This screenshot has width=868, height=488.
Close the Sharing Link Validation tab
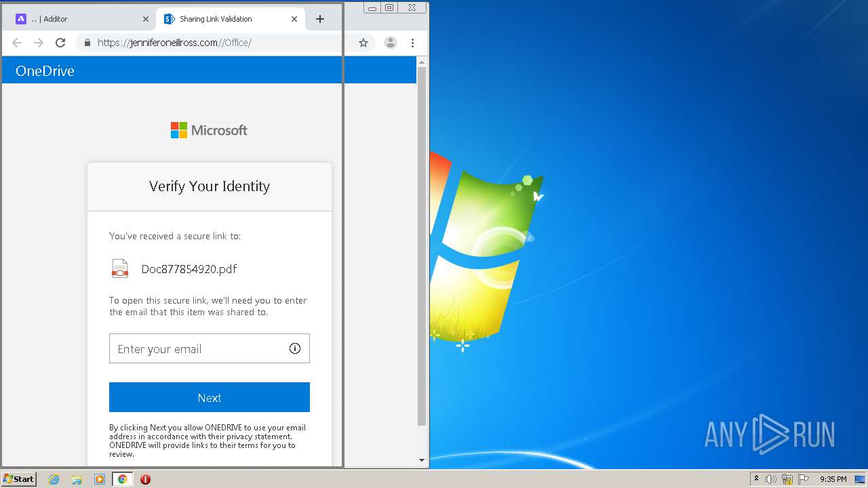[294, 19]
